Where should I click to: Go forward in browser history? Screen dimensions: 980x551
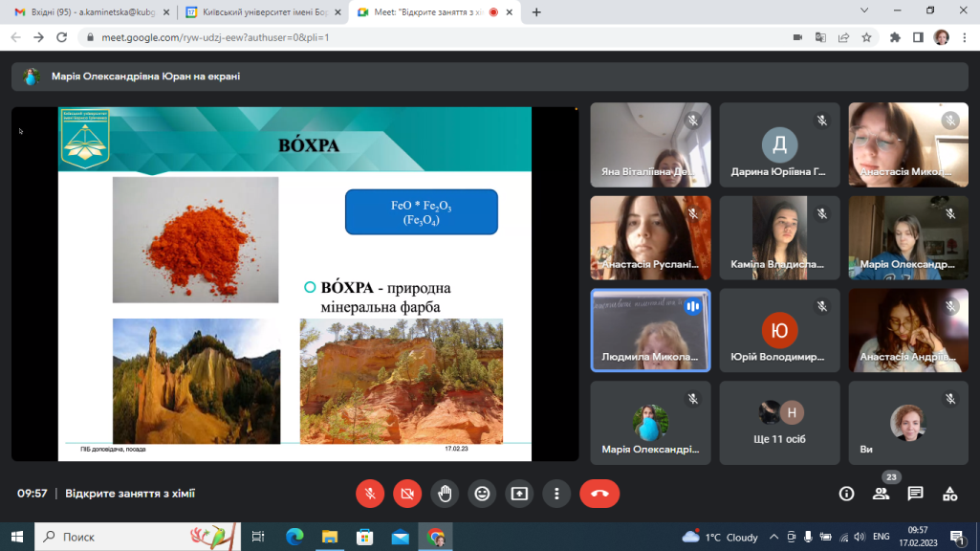click(39, 37)
